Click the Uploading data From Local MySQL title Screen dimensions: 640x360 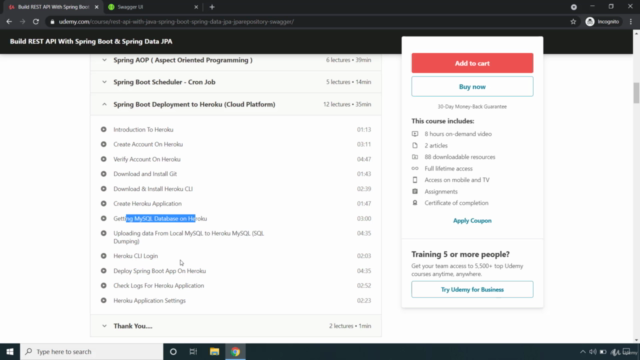point(189,237)
